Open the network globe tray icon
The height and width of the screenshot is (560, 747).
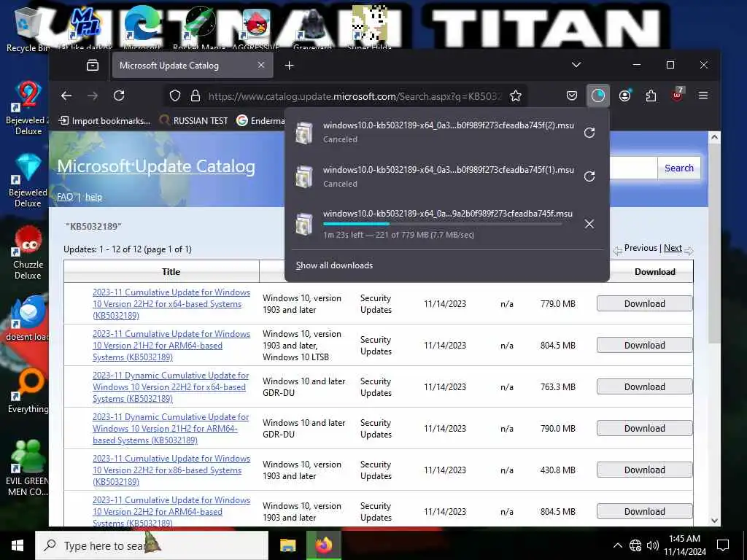(x=635, y=545)
